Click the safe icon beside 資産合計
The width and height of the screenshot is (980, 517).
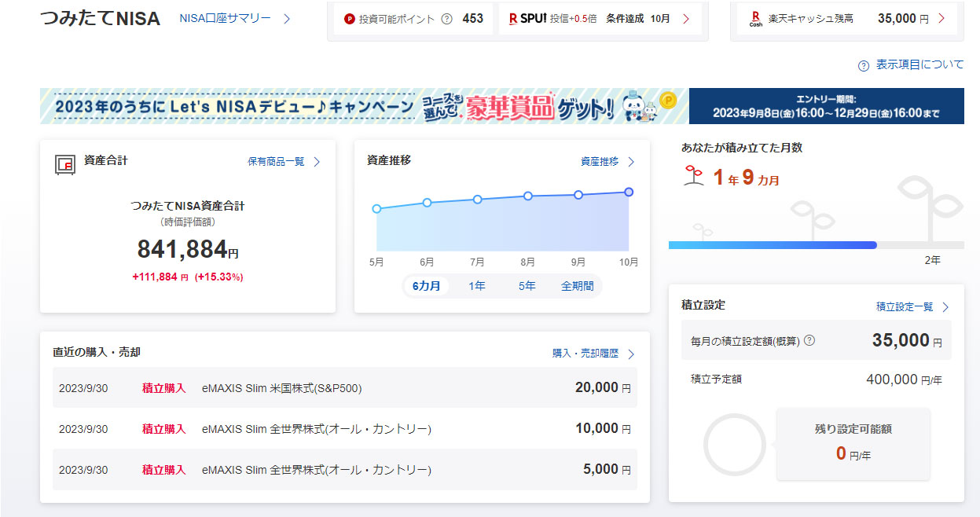tap(64, 163)
